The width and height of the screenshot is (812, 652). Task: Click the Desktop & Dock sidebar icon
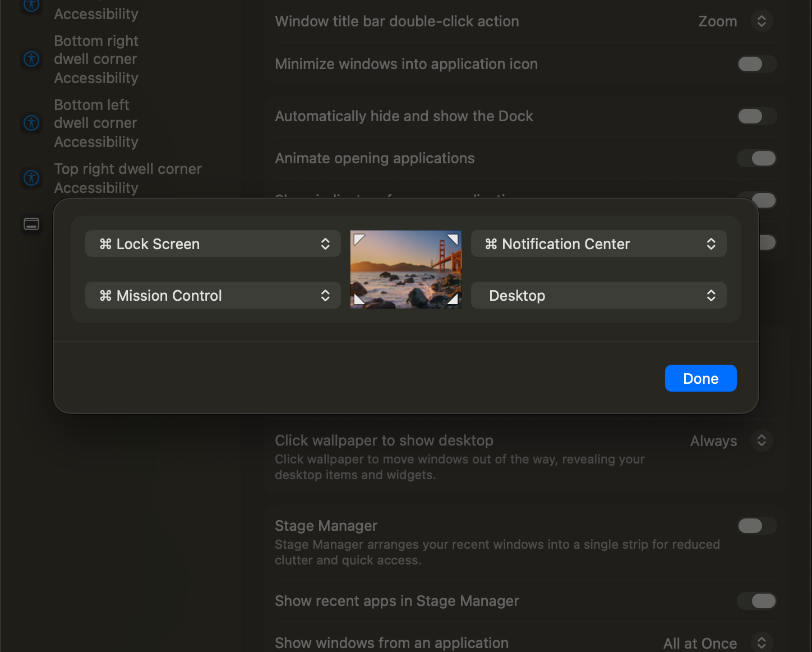[x=31, y=224]
